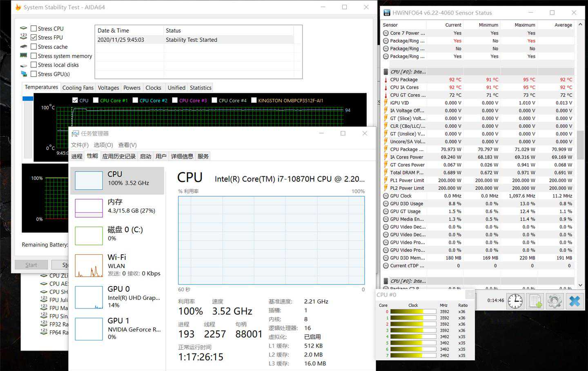Click the GPU 1 NVIDIA GeForce graph thumbnail
Screen dimensions: 588x371
(x=89, y=329)
